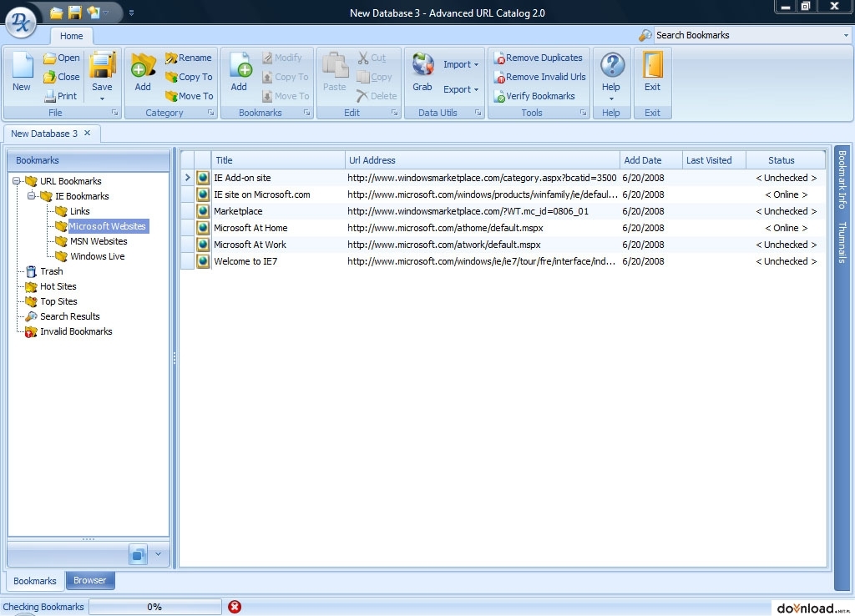855x616 pixels.
Task: Select Top Sites in the tree
Action: (x=58, y=301)
